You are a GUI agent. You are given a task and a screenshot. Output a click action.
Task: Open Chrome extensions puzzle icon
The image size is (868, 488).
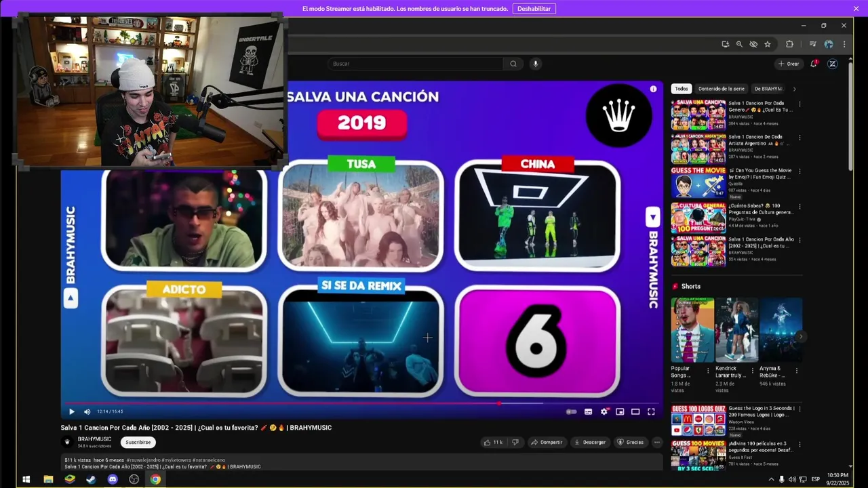click(789, 44)
